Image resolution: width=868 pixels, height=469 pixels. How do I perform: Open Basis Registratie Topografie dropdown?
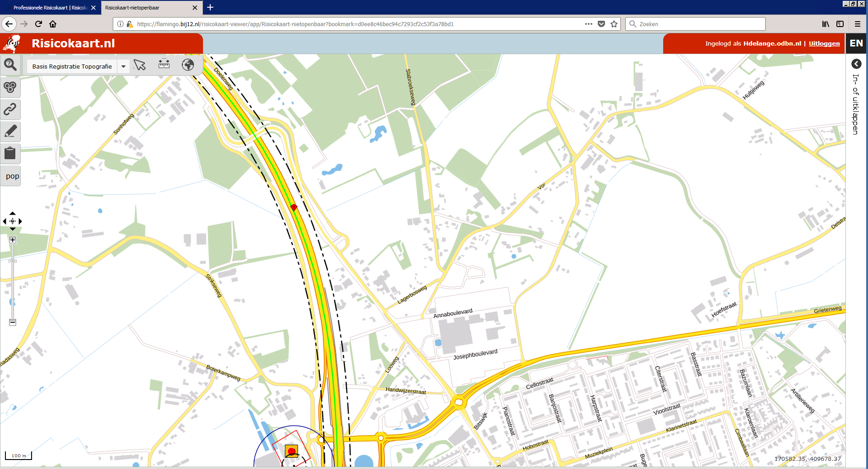click(x=72, y=66)
